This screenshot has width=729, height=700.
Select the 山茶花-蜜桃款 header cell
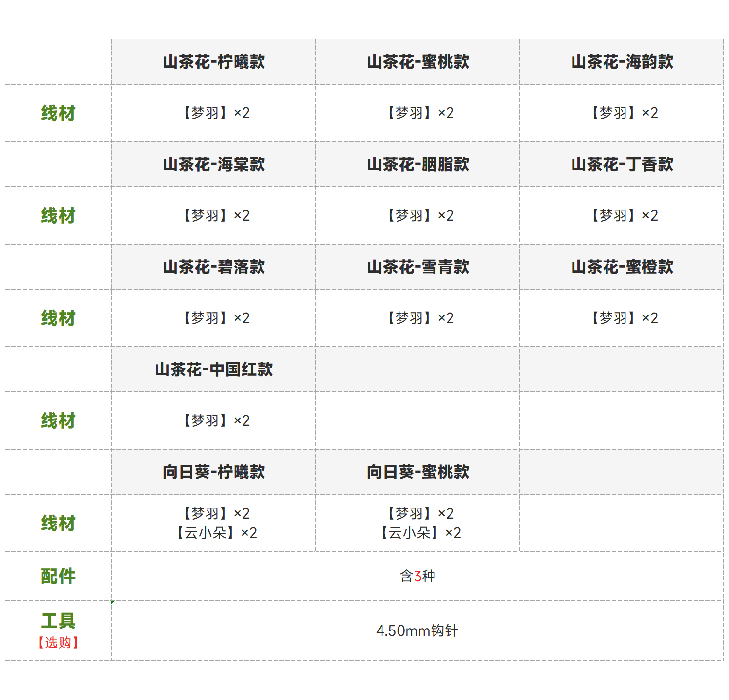click(x=418, y=62)
